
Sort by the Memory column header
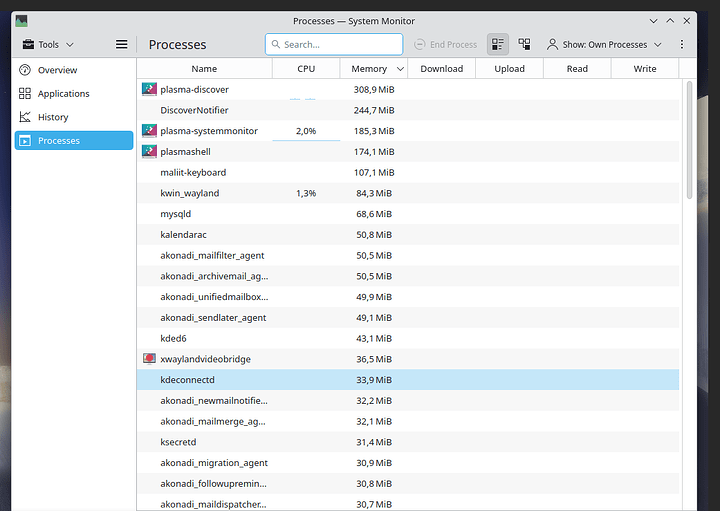[x=369, y=69]
